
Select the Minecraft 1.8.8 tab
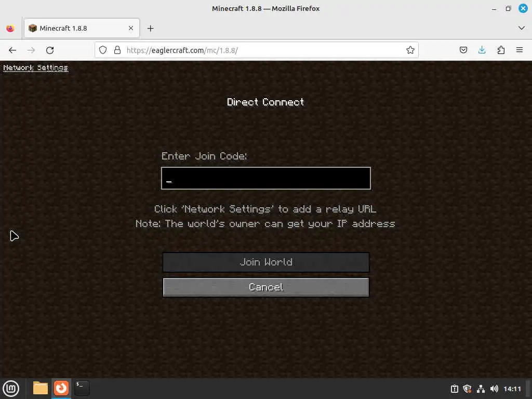[82, 28]
